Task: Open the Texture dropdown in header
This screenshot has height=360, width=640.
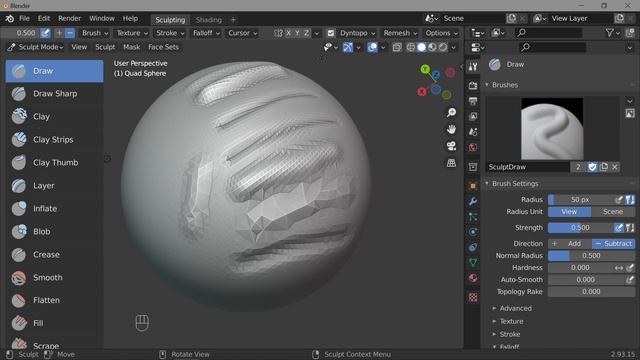Action: 132,33
